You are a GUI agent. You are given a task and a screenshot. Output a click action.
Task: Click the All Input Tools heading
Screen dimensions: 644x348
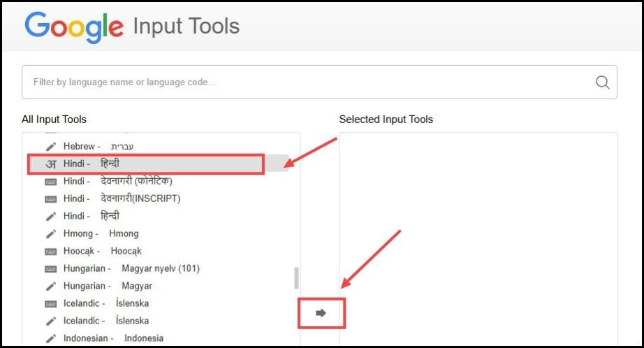pyautogui.click(x=54, y=119)
